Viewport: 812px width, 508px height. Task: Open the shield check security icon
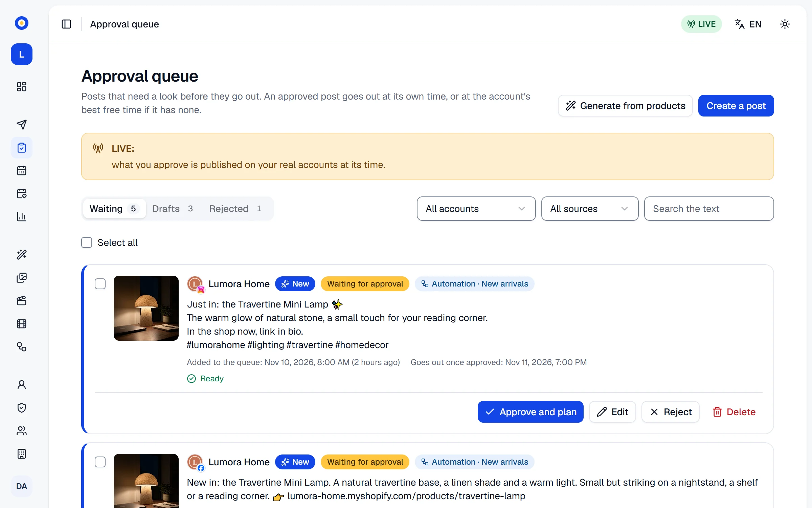tap(22, 408)
